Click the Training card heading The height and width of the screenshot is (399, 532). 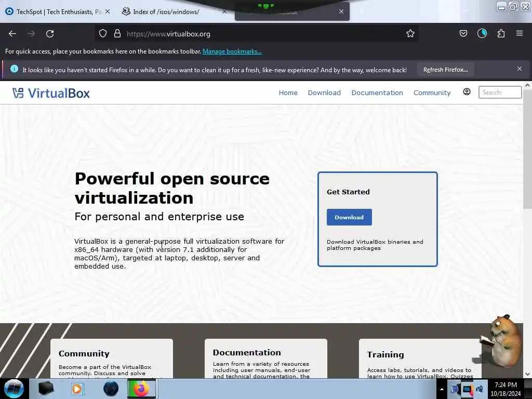coord(385,355)
